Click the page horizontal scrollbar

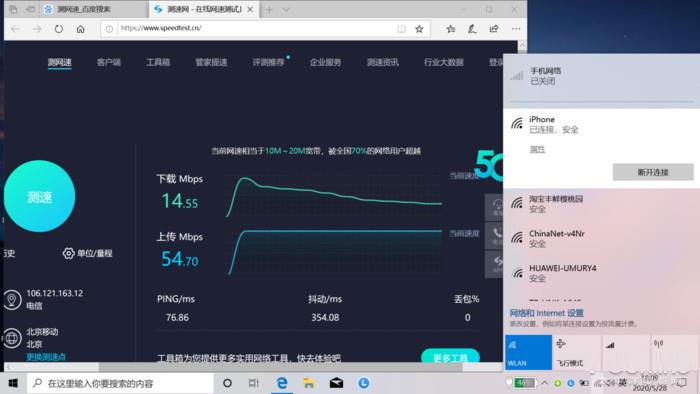pos(280,367)
